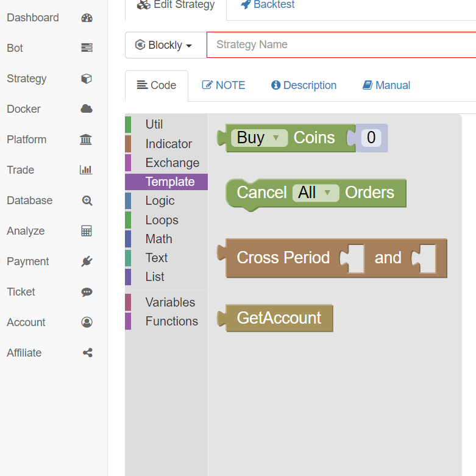Select the Variables block category

tap(170, 302)
